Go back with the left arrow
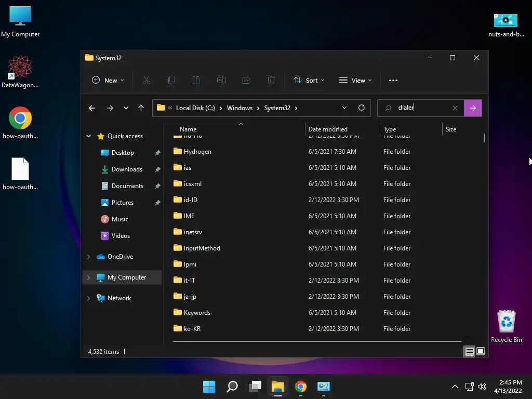 click(92, 108)
